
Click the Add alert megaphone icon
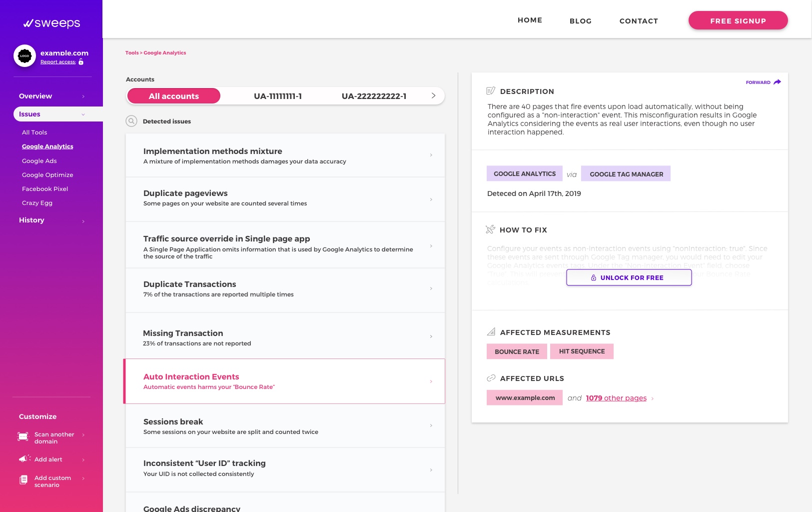tap(24, 458)
